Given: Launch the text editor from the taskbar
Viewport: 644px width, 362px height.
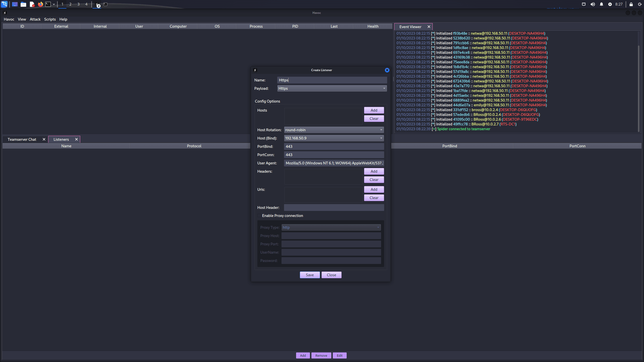Looking at the screenshot, I should click(x=32, y=4).
